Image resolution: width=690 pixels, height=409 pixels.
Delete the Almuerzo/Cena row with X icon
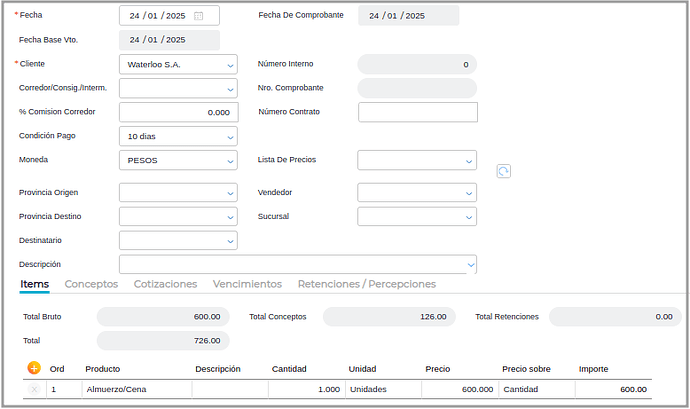point(34,390)
